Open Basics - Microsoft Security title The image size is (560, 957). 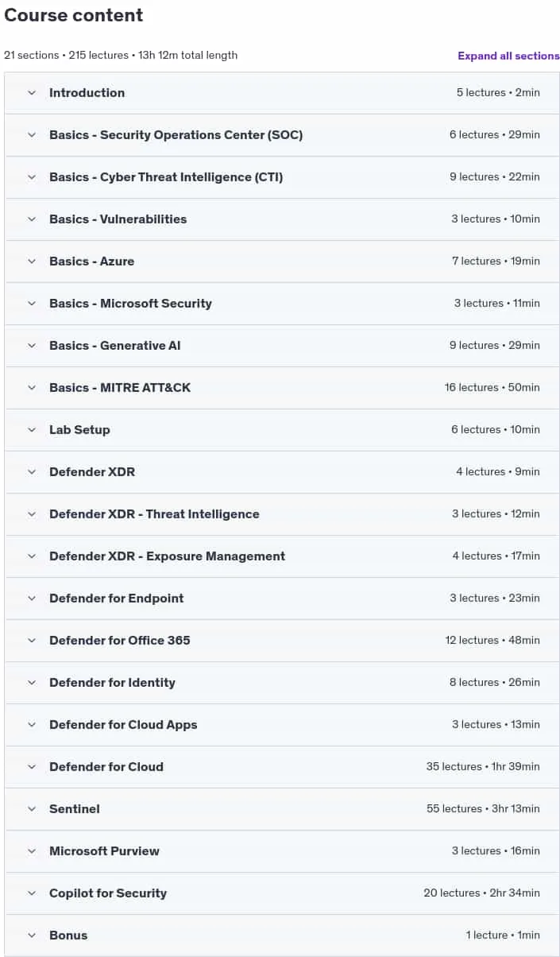pyautogui.click(x=130, y=304)
